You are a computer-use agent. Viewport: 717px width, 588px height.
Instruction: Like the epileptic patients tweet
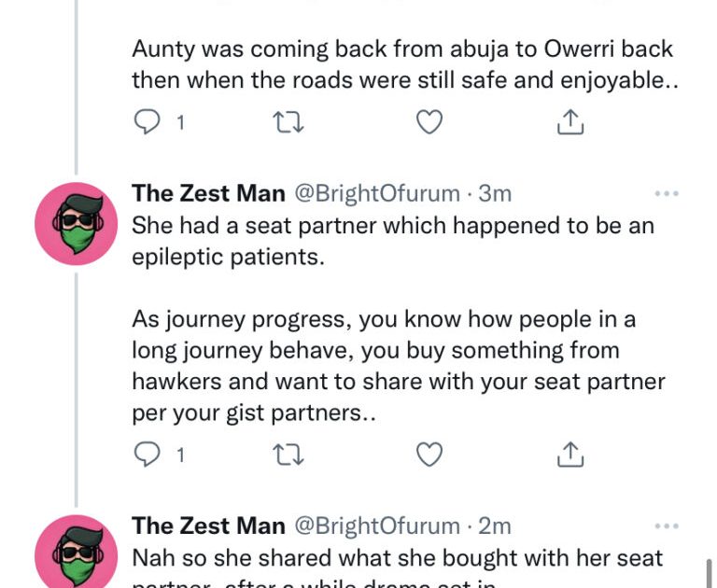click(x=429, y=455)
